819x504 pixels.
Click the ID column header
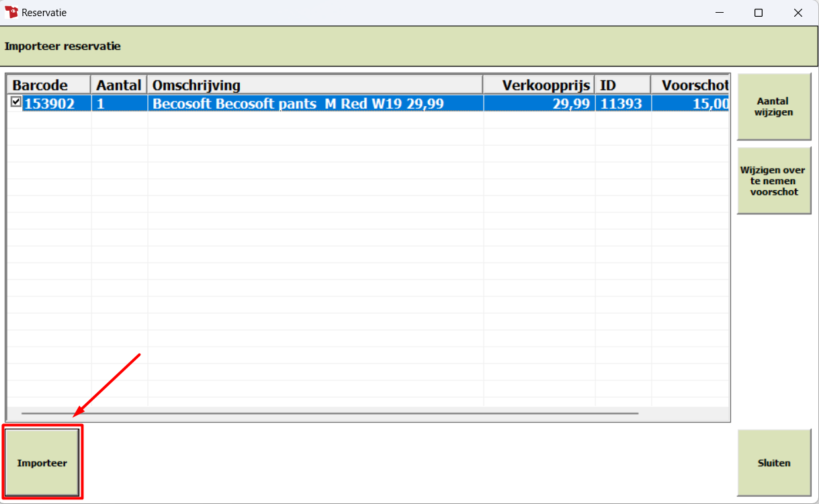pos(623,85)
